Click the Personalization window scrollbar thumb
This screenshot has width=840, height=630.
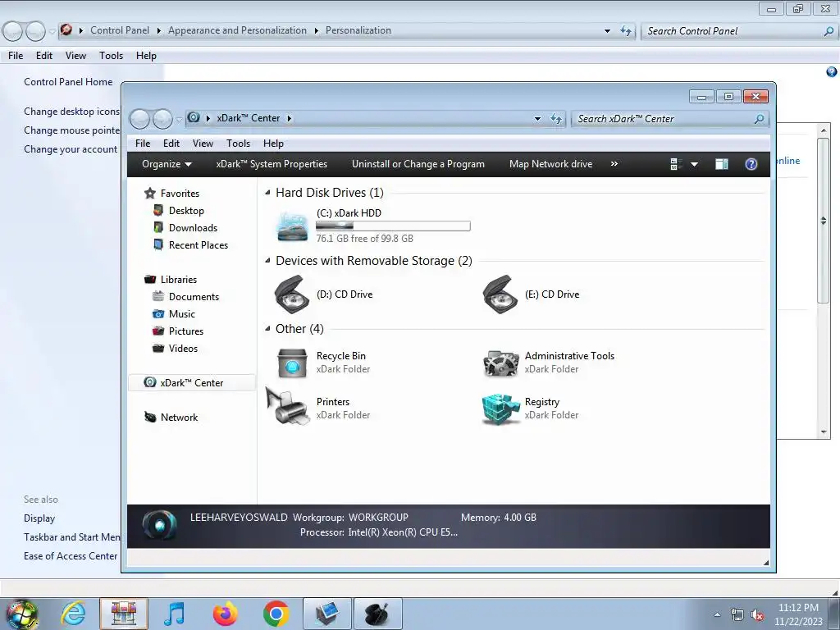(824, 221)
